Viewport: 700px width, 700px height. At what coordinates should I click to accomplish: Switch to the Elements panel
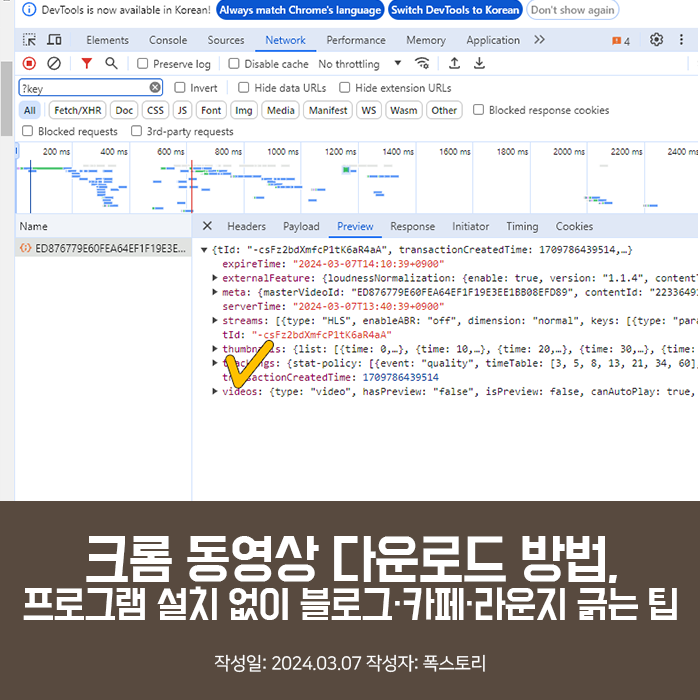108,40
